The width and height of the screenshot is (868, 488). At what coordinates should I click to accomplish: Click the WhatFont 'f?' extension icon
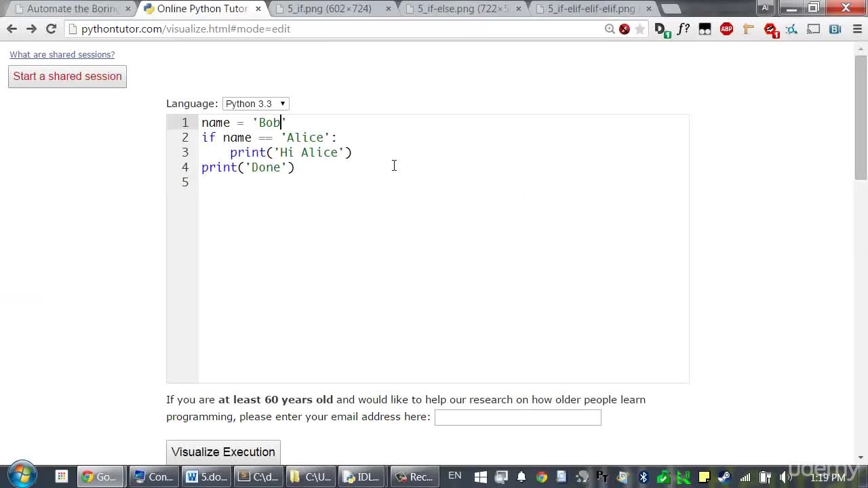tap(683, 29)
